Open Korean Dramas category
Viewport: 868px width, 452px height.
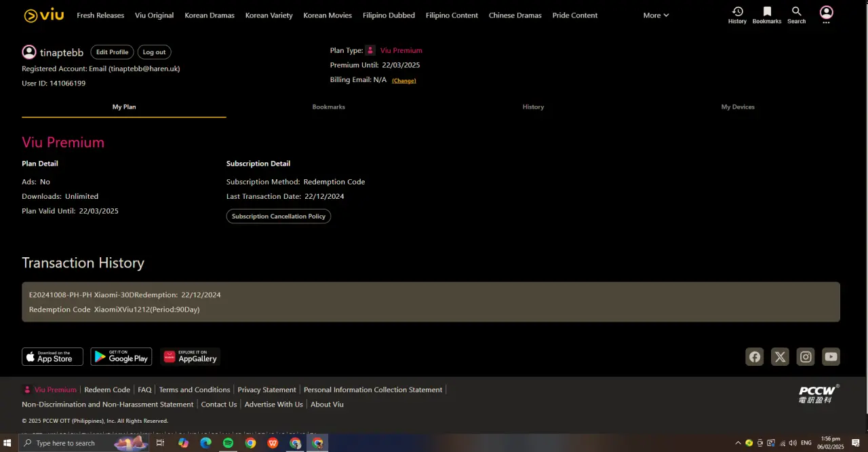(210, 15)
